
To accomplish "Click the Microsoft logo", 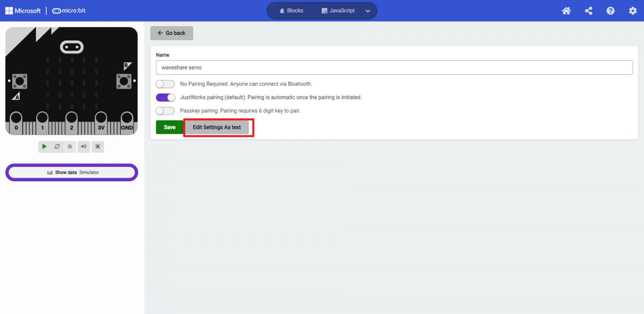I will (x=23, y=11).
